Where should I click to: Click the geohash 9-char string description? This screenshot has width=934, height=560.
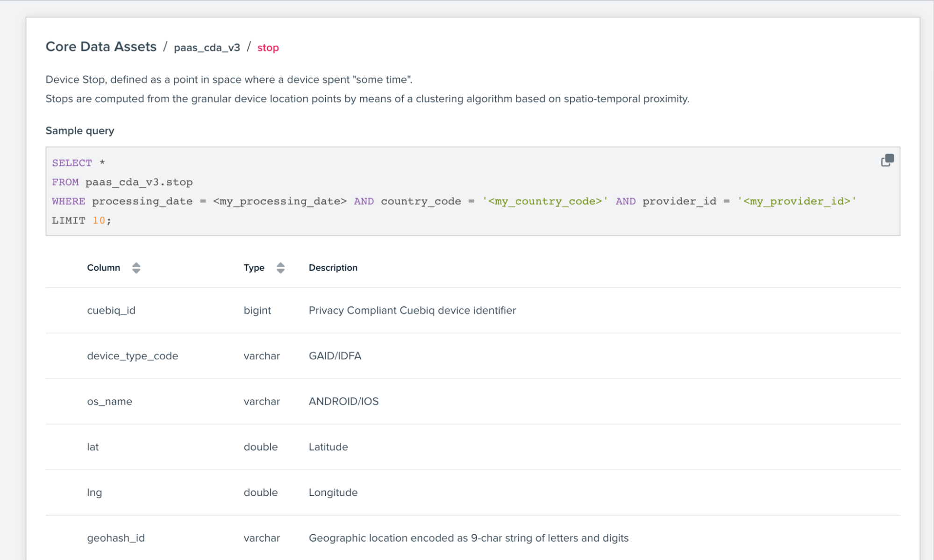click(469, 538)
